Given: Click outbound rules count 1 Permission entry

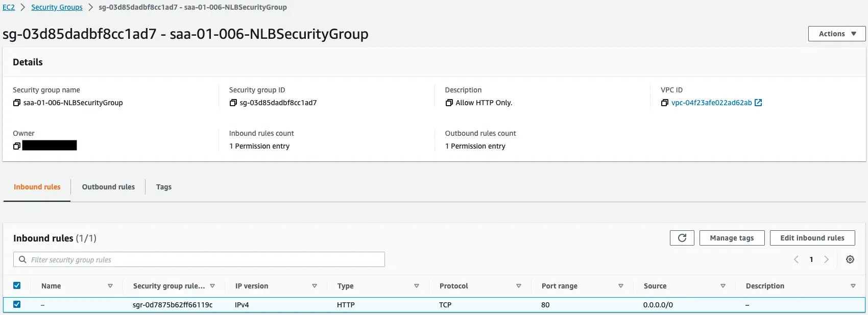Looking at the screenshot, I should [x=475, y=146].
